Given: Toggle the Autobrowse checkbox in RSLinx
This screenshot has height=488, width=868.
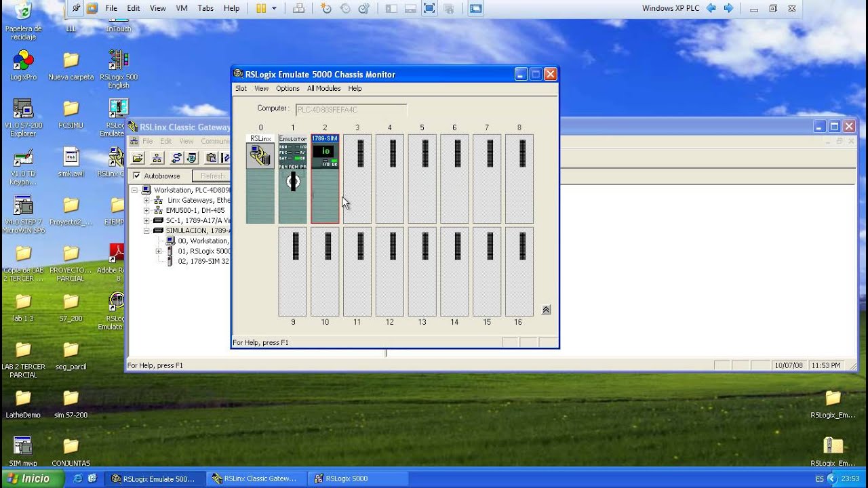Looking at the screenshot, I should (137, 176).
